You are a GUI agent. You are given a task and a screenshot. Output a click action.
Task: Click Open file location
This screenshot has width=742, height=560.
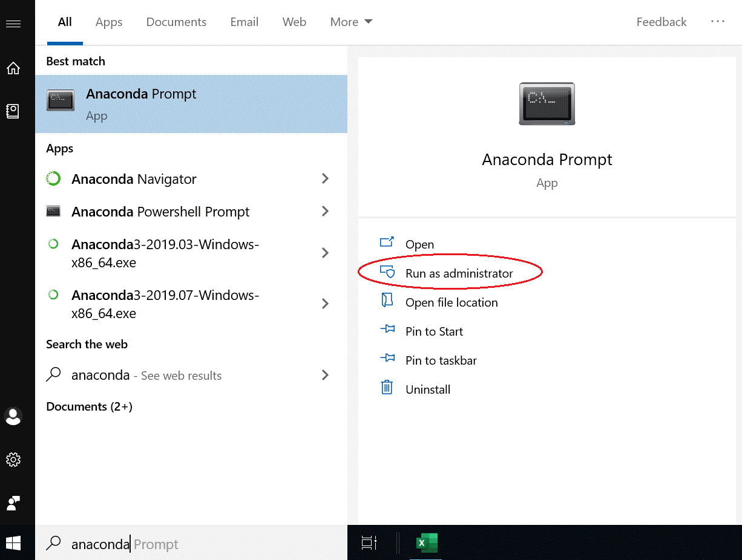tap(451, 302)
